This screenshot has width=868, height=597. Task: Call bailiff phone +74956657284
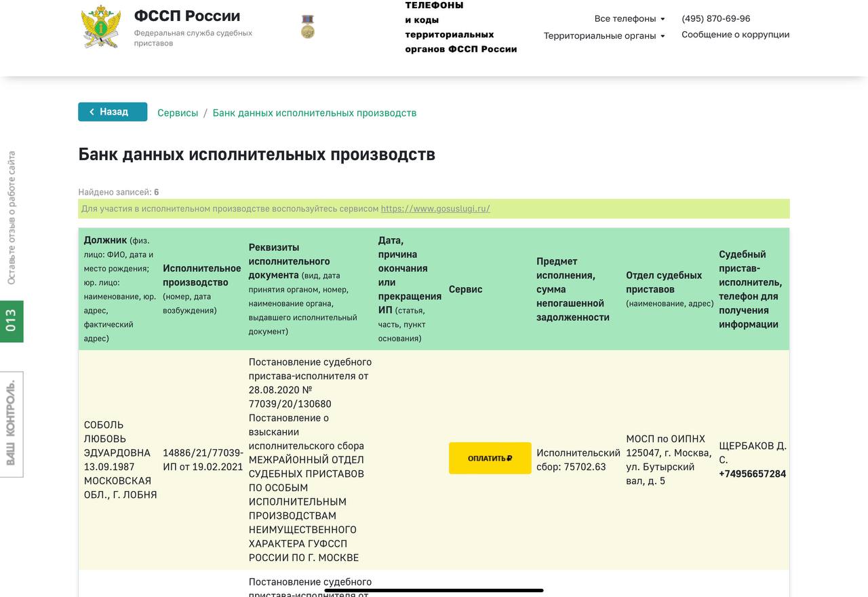pyautogui.click(x=753, y=474)
